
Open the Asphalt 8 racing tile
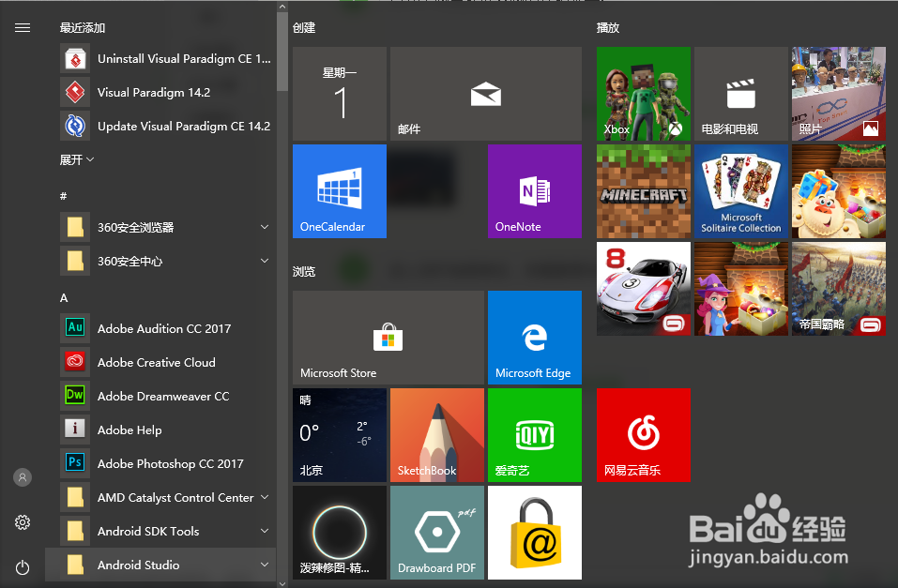click(644, 289)
